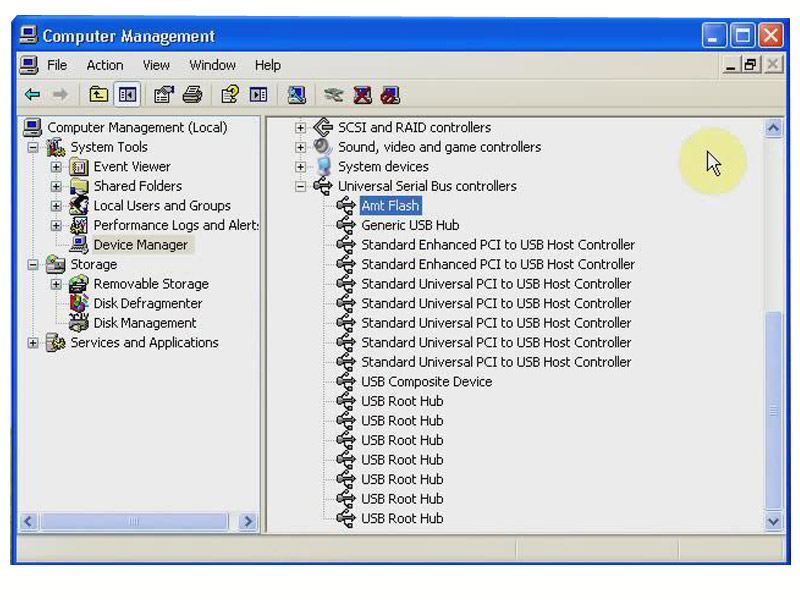The width and height of the screenshot is (800, 600).
Task: Click the Event Viewer icon
Action: pos(79,167)
